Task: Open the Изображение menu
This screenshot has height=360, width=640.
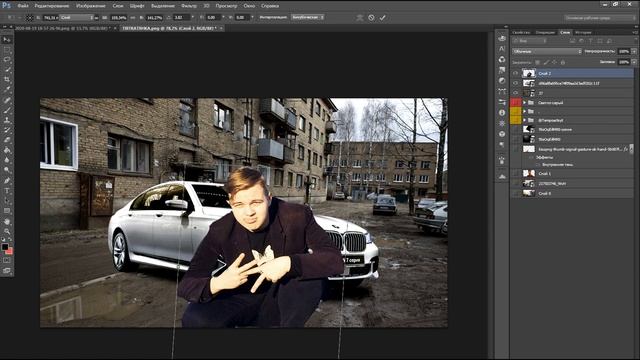Action: (91, 6)
